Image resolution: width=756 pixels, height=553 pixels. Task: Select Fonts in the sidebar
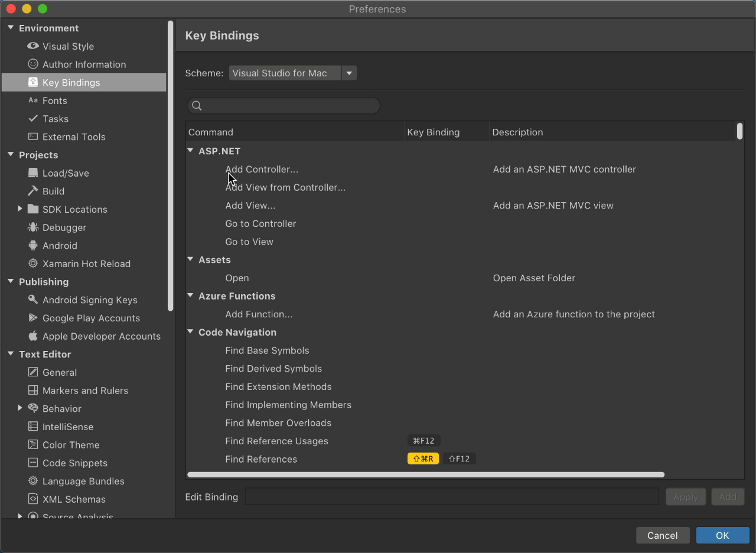pos(54,101)
